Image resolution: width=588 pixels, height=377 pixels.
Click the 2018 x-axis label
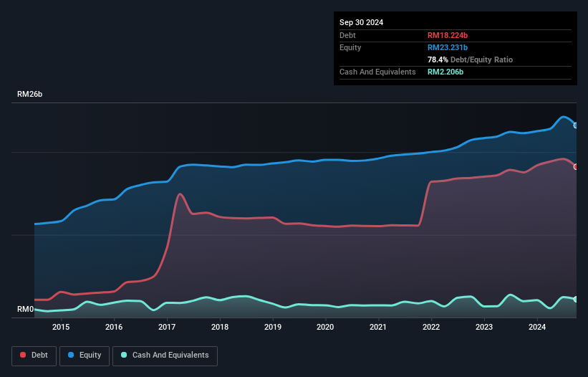point(220,327)
